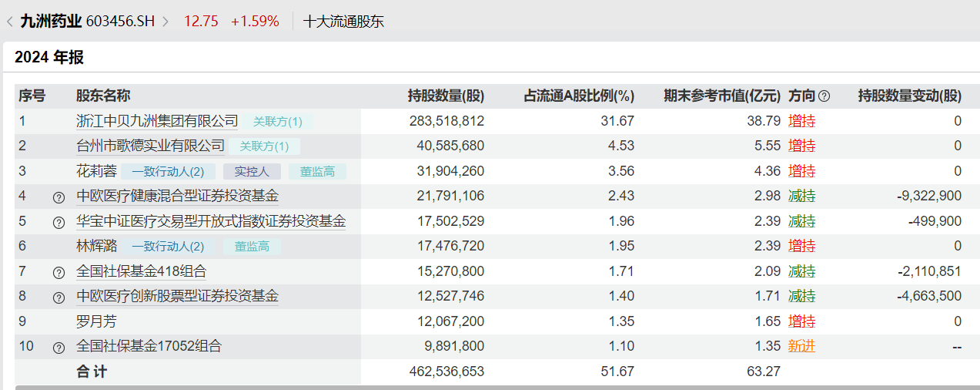Sort by 期末参考市值(亿元) column header
980x390 pixels.
[722, 96]
